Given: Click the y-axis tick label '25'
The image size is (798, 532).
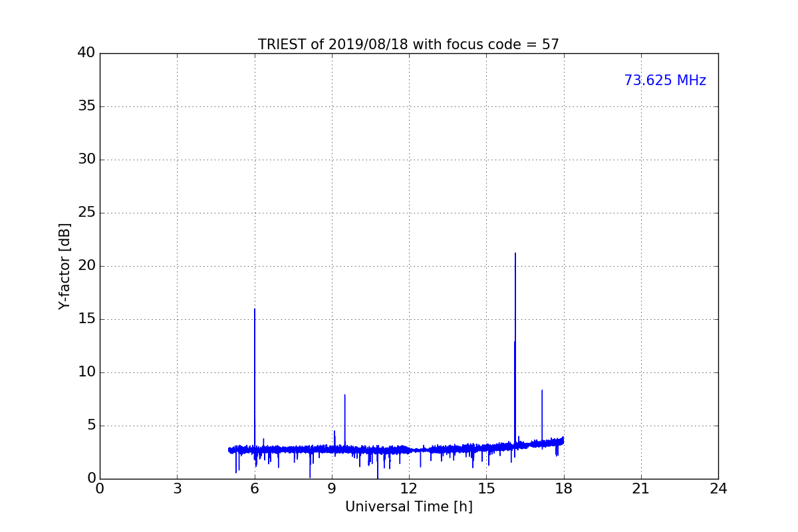Looking at the screenshot, I should click(x=86, y=213).
